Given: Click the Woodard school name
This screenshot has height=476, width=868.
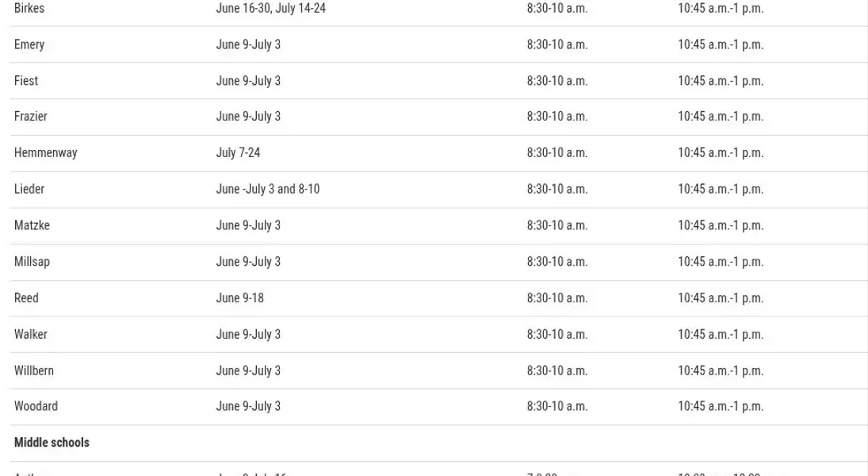Looking at the screenshot, I should [36, 406].
